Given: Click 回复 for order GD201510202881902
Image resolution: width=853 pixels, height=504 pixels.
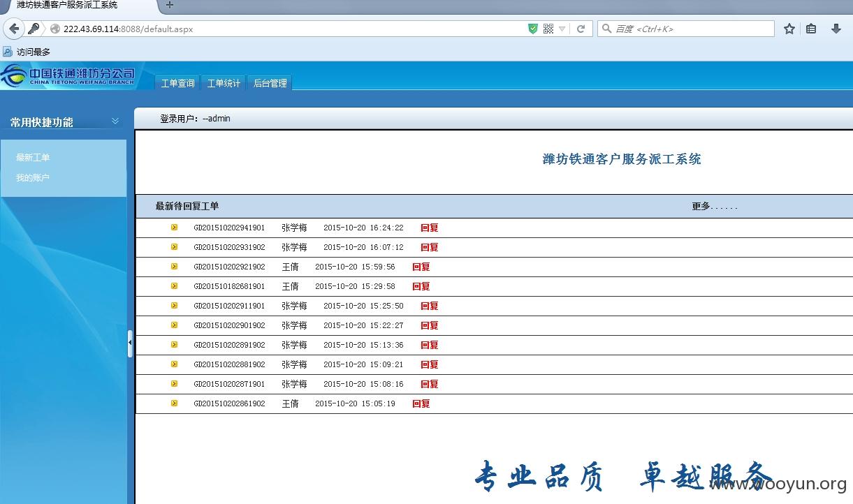Looking at the screenshot, I should 430,364.
